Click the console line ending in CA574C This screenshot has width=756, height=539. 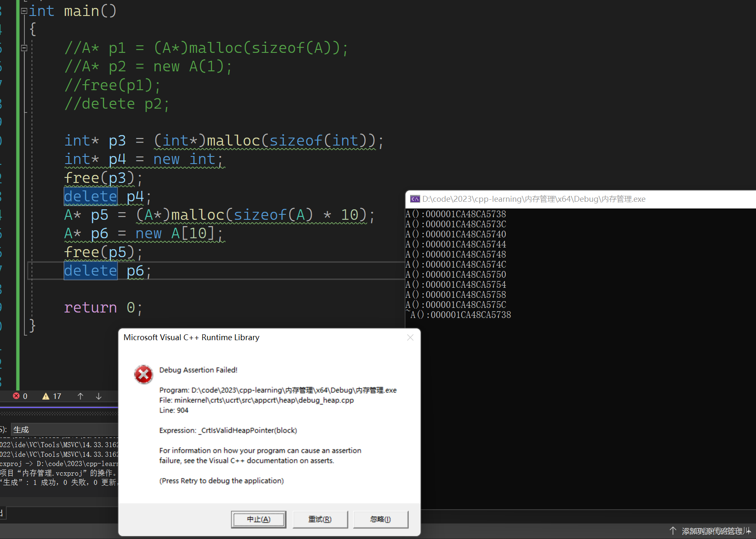(456, 264)
